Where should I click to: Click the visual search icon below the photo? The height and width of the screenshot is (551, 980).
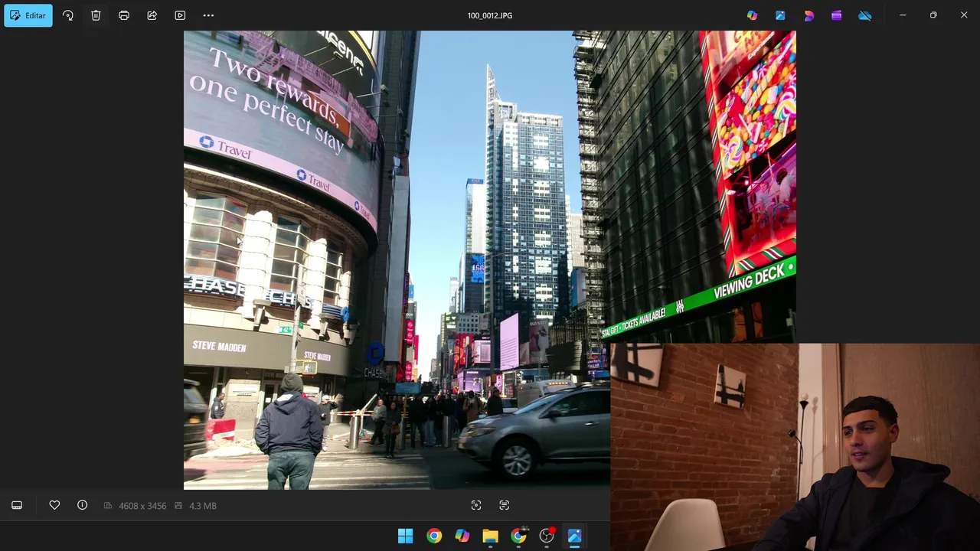tap(476, 505)
